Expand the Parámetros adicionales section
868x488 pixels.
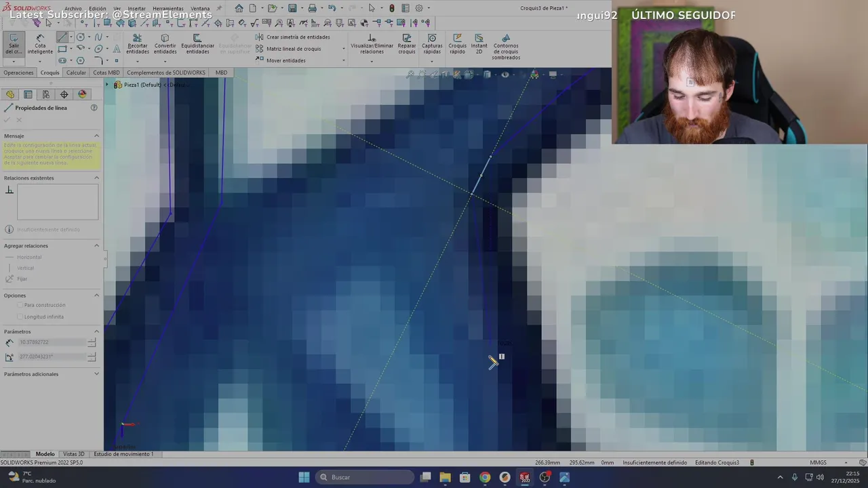pos(96,374)
